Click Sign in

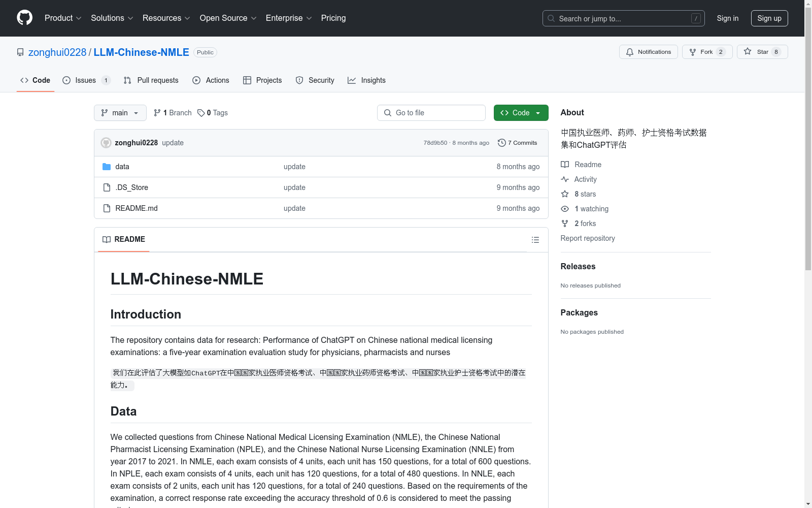click(727, 18)
